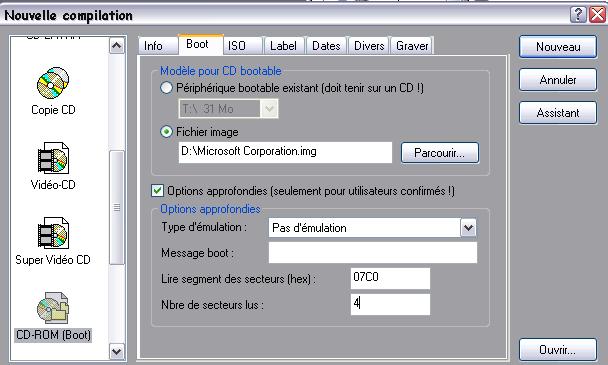Toggle Options approfondies checkbox
This screenshot has width=608, height=365.
(x=157, y=190)
